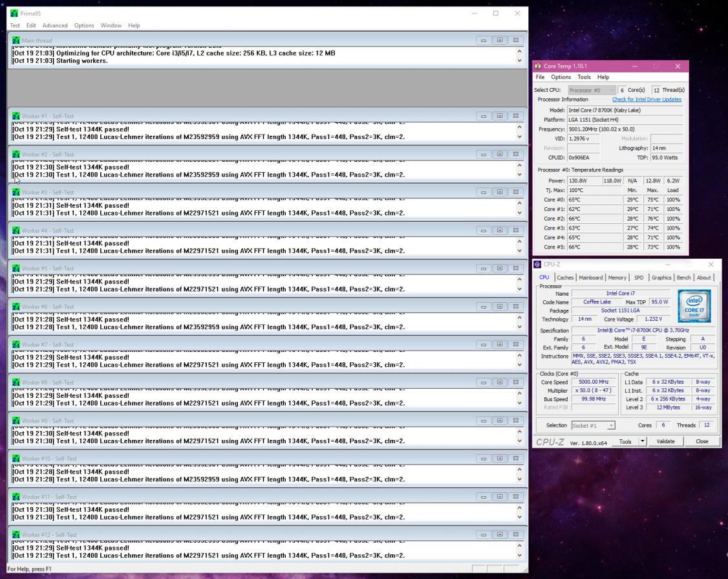Maximize the Worker #11 child window
728x579 pixels.
(x=500, y=497)
